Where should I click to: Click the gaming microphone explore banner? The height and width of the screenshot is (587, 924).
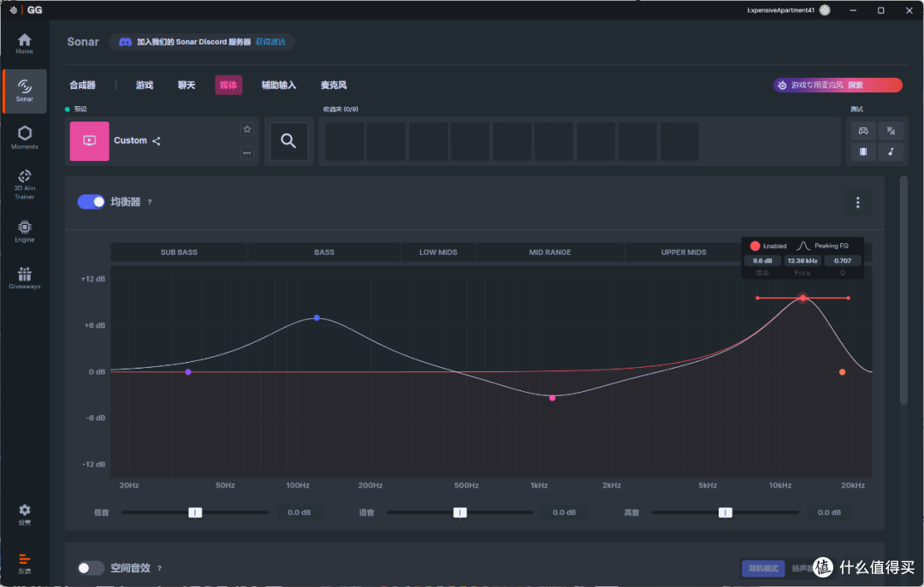tap(838, 85)
